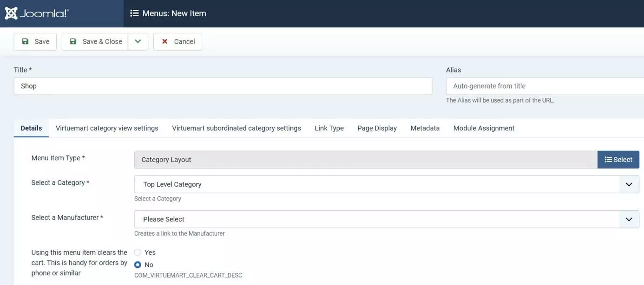Switch to Virtuemart category view settings tab
The height and width of the screenshot is (285, 644).
click(107, 128)
